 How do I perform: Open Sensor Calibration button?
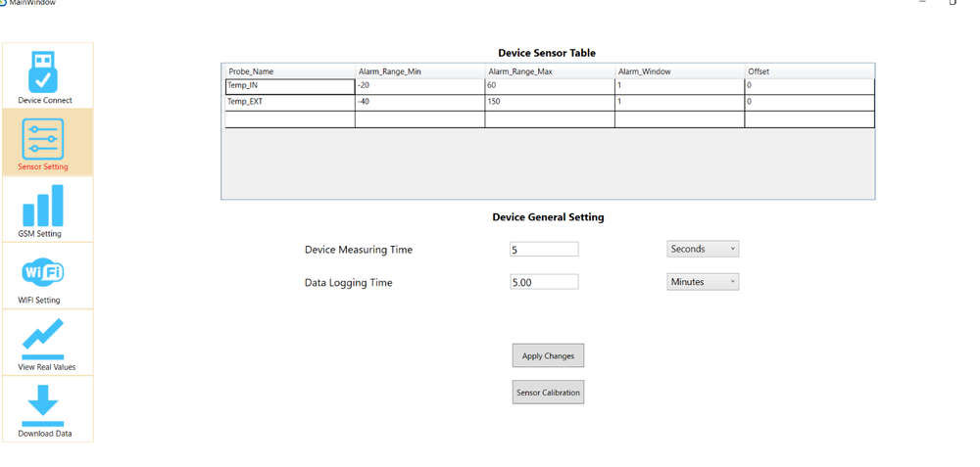click(x=548, y=393)
